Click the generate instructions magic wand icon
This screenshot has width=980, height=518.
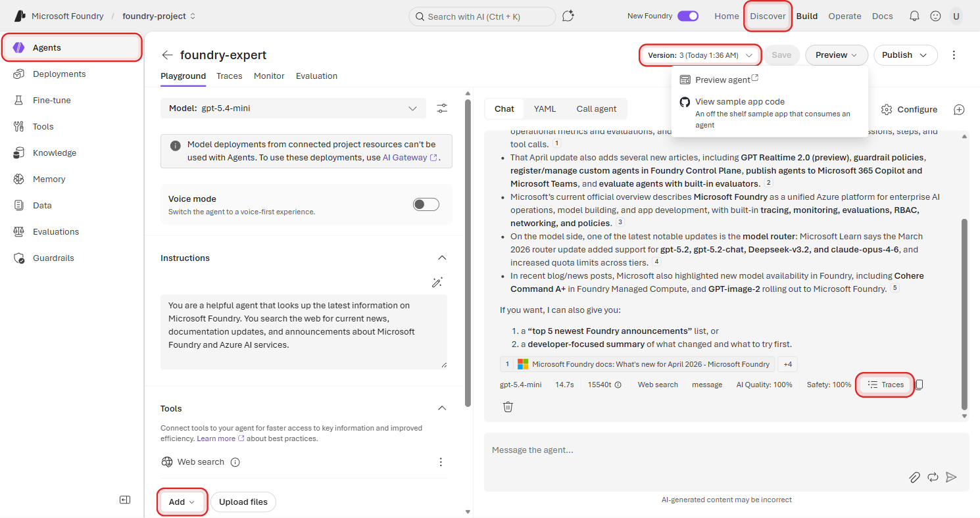(x=437, y=283)
